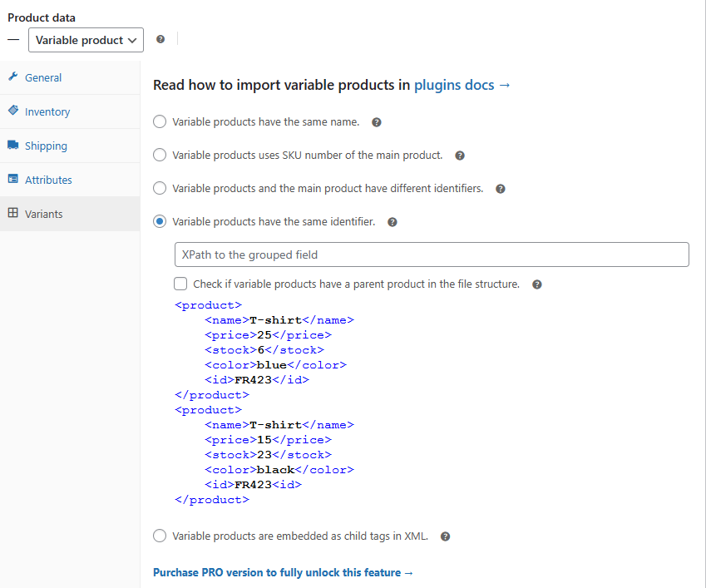The image size is (706, 588).
Task: Switch to the Shipping tab
Action: point(46,146)
